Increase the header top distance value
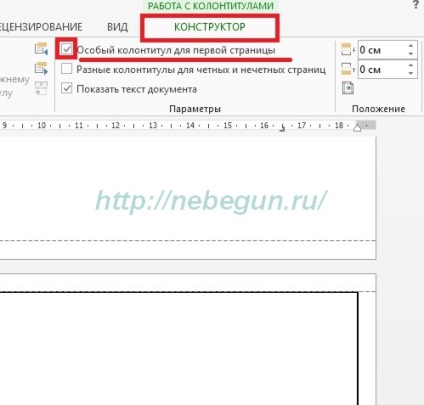 (411, 46)
